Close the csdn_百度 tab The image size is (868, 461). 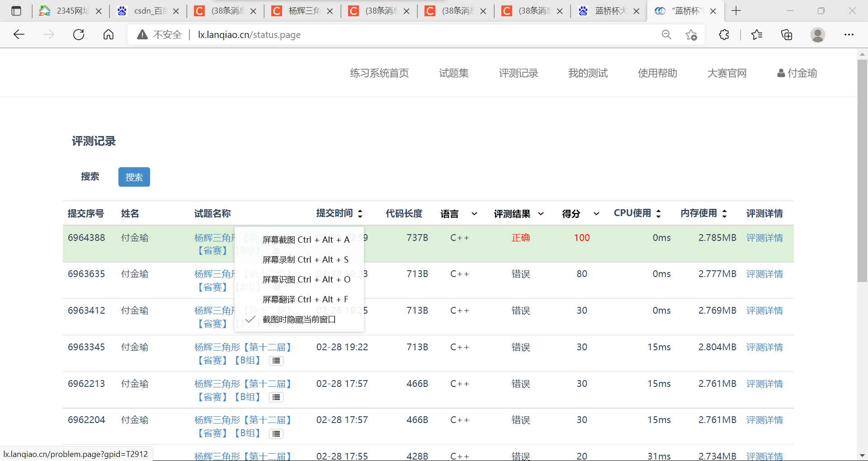(176, 11)
